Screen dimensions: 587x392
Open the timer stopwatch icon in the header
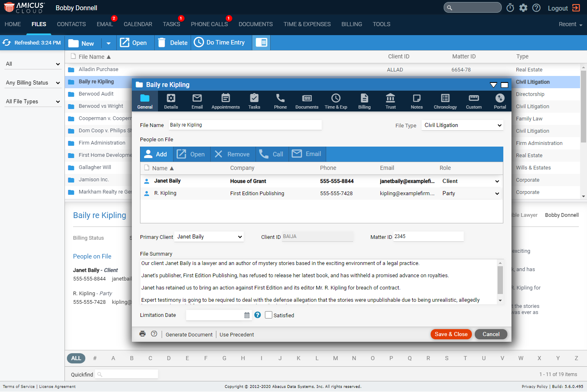510,8
